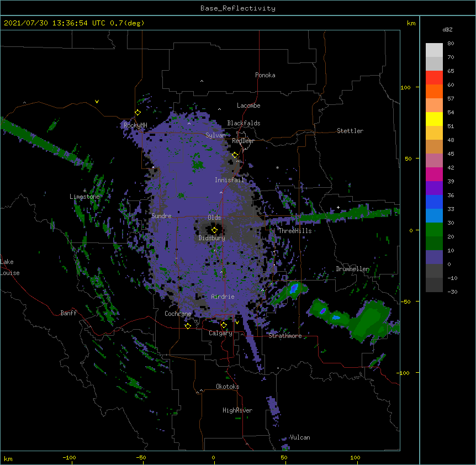Click the Airdrie city label
The width and height of the screenshot is (476, 465).
[223, 297]
